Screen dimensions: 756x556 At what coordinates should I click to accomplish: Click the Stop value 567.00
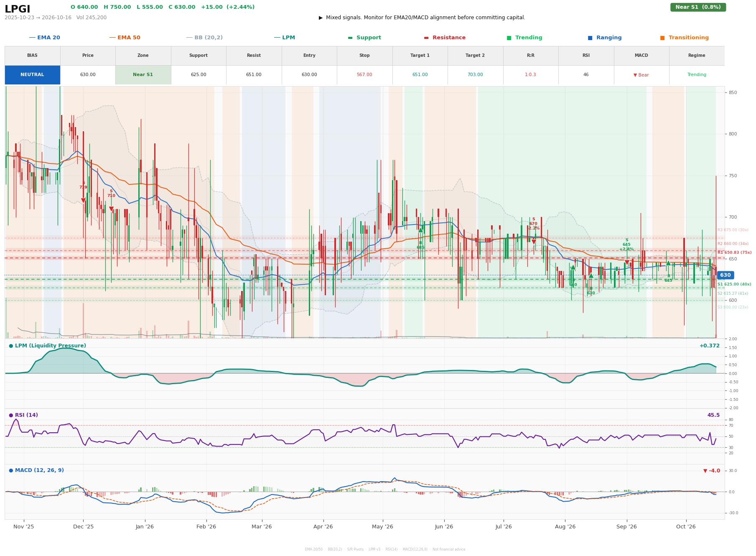tap(364, 75)
